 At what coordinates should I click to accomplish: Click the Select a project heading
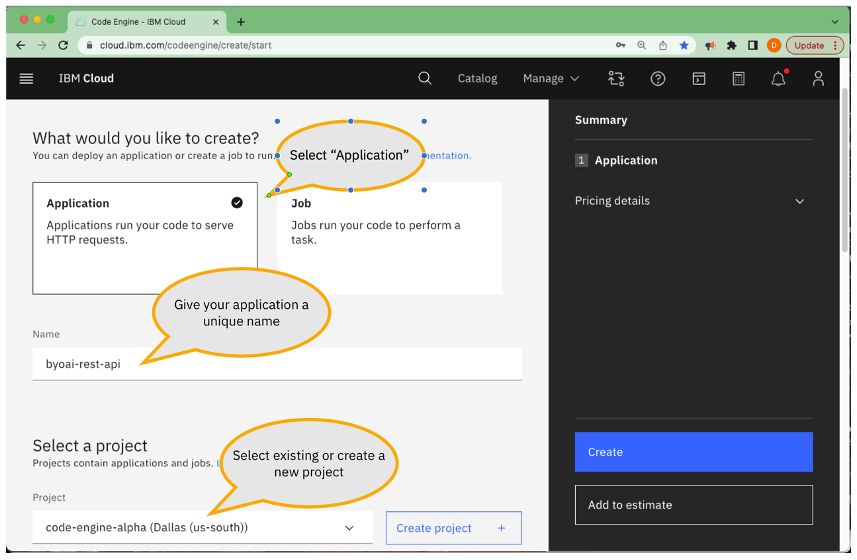coord(90,446)
